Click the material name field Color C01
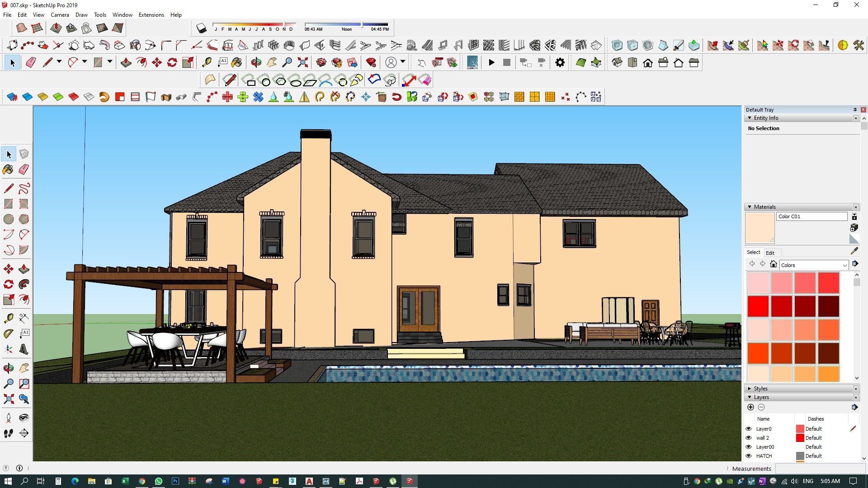 coord(811,216)
